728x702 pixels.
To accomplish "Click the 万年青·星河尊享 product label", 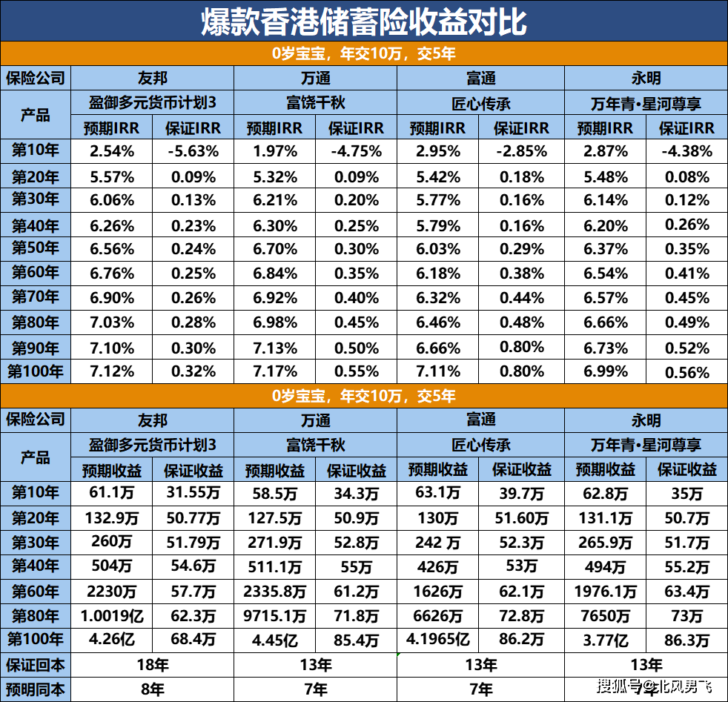I will (645, 102).
